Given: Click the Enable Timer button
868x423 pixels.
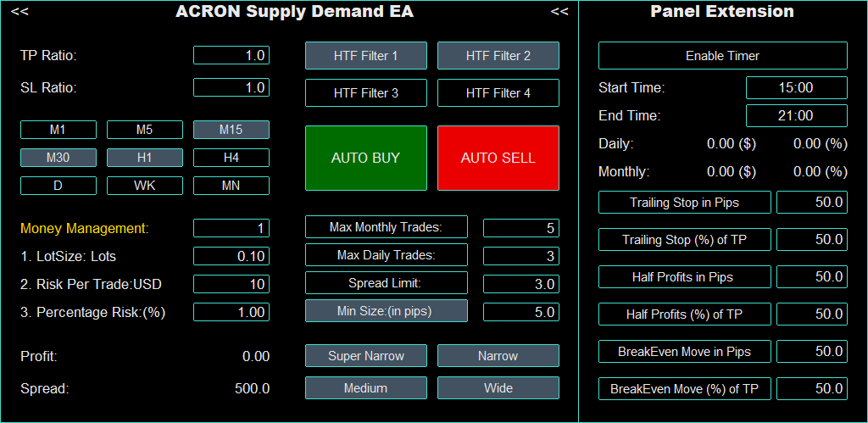Looking at the screenshot, I should pyautogui.click(x=722, y=56).
